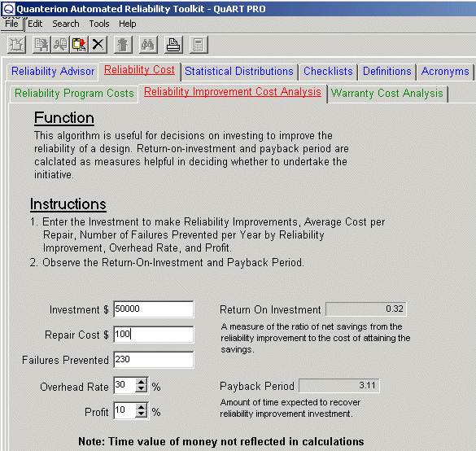Click the Copy toolbar icon
Screen dimensions: 476x451
(41, 45)
